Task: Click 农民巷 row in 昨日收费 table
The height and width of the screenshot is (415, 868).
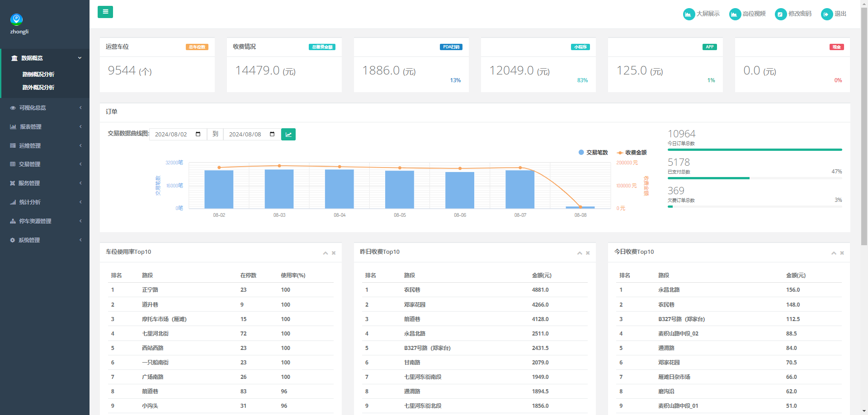Action: point(475,290)
